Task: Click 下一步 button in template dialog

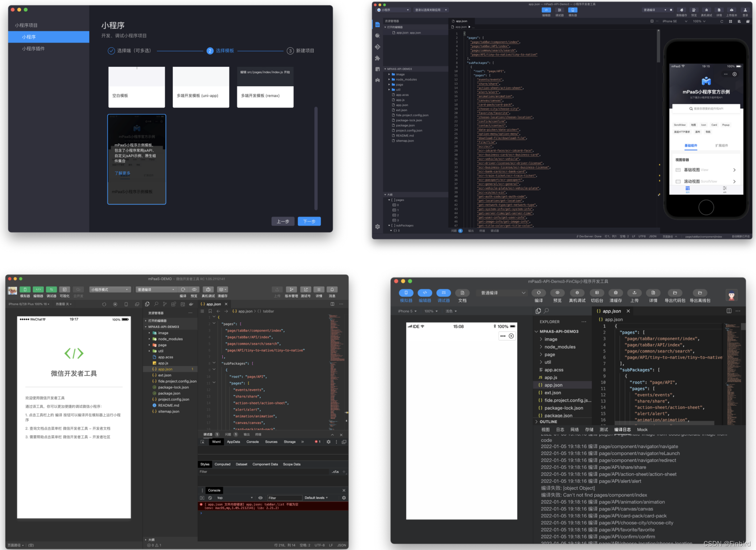Action: (309, 222)
